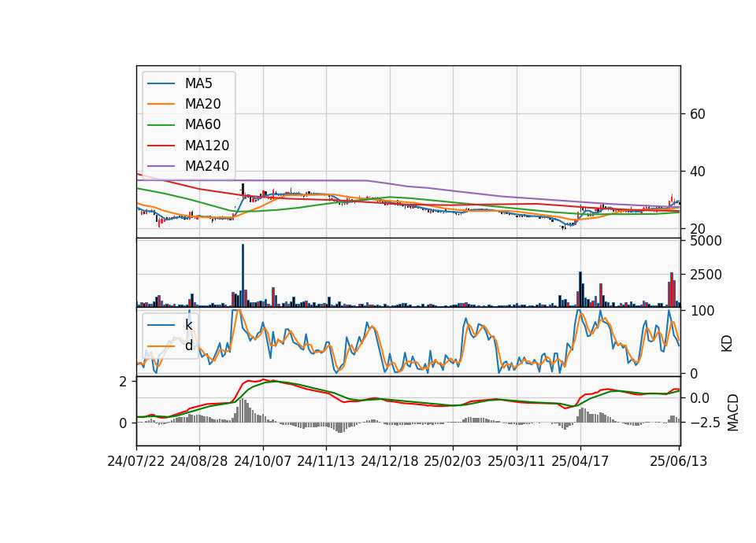
Task: Click the 24/11/13 date label
Action: [326, 461]
